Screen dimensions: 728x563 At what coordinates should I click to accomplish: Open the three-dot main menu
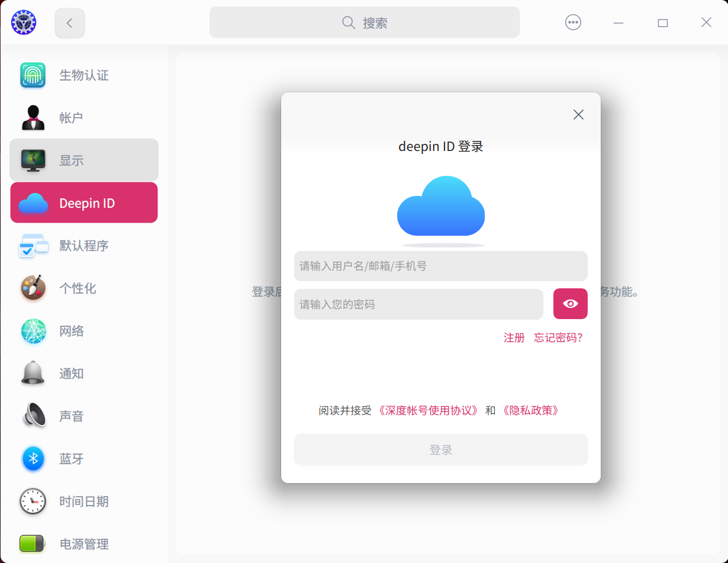(573, 22)
